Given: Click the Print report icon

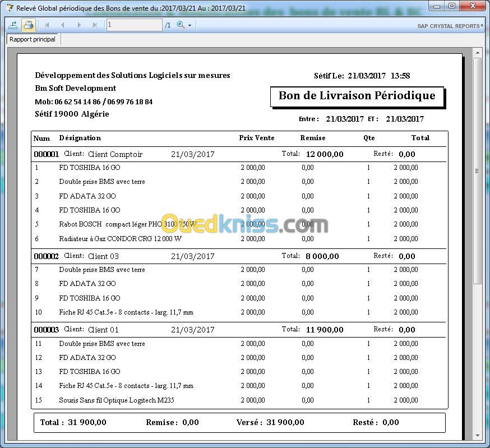Looking at the screenshot, I should click(x=29, y=25).
